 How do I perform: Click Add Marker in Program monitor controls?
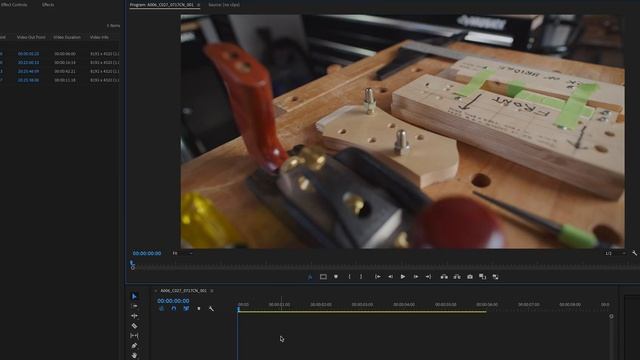(x=336, y=277)
